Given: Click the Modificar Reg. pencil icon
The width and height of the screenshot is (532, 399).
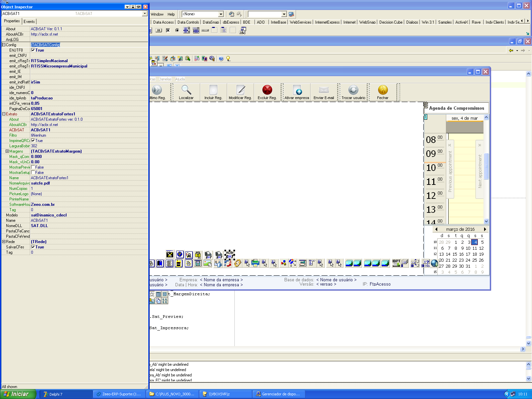Looking at the screenshot, I should pyautogui.click(x=240, y=90).
